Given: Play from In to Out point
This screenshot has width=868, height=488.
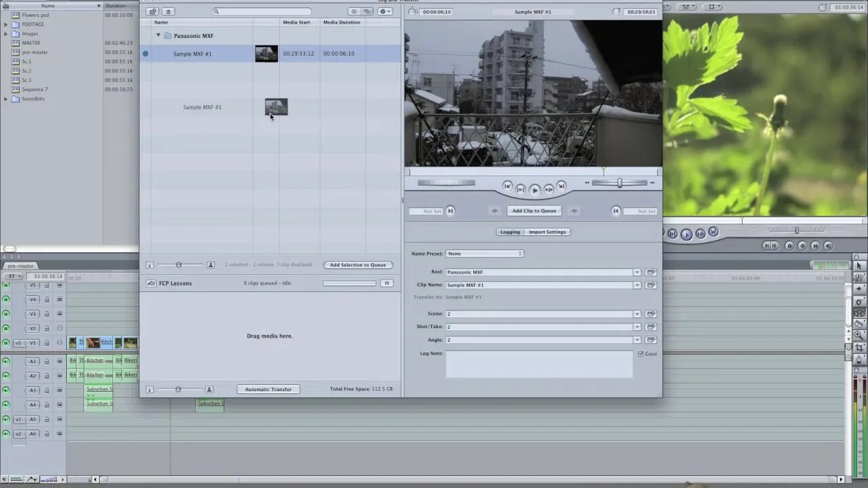Looking at the screenshot, I should 520,189.
